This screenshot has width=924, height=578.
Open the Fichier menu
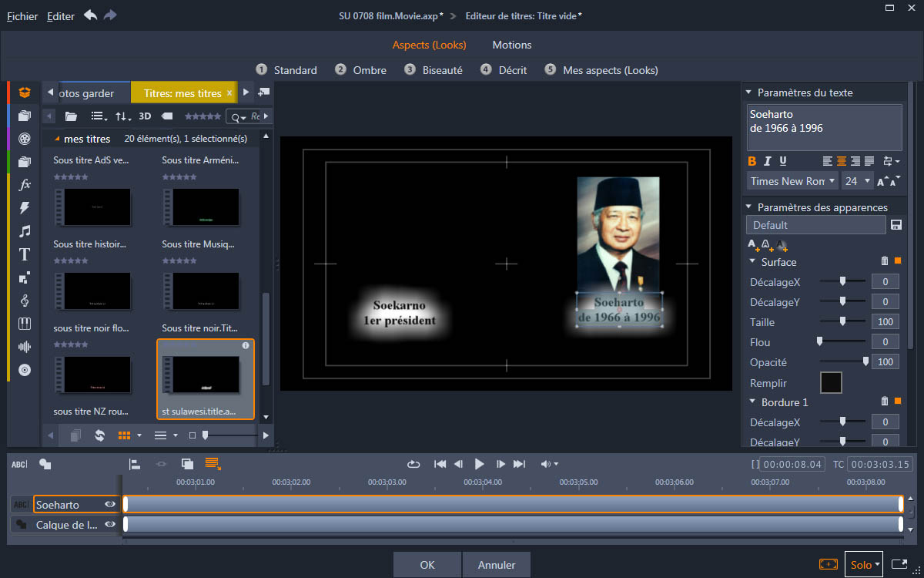click(22, 16)
